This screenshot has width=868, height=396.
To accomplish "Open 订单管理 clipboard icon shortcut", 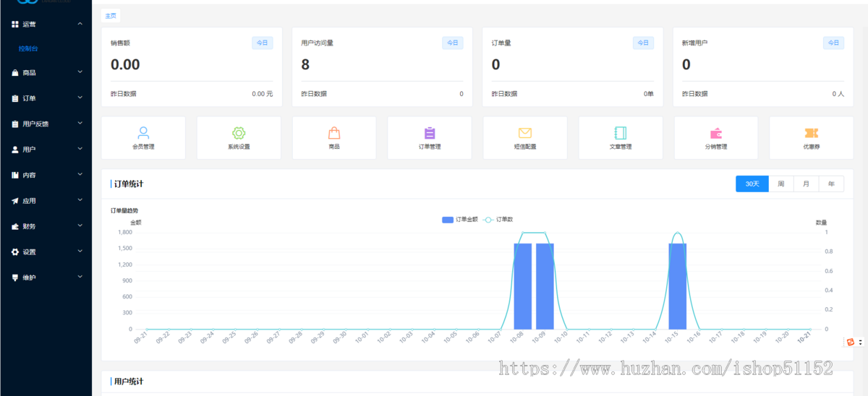I will pos(430,133).
